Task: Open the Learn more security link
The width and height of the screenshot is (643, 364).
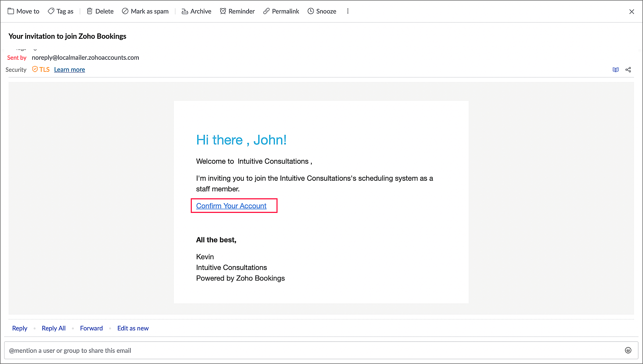Action: [69, 70]
